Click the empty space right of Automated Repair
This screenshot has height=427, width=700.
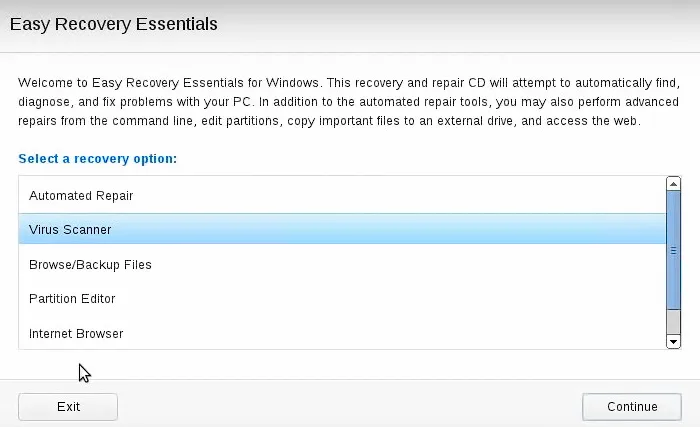point(400,195)
